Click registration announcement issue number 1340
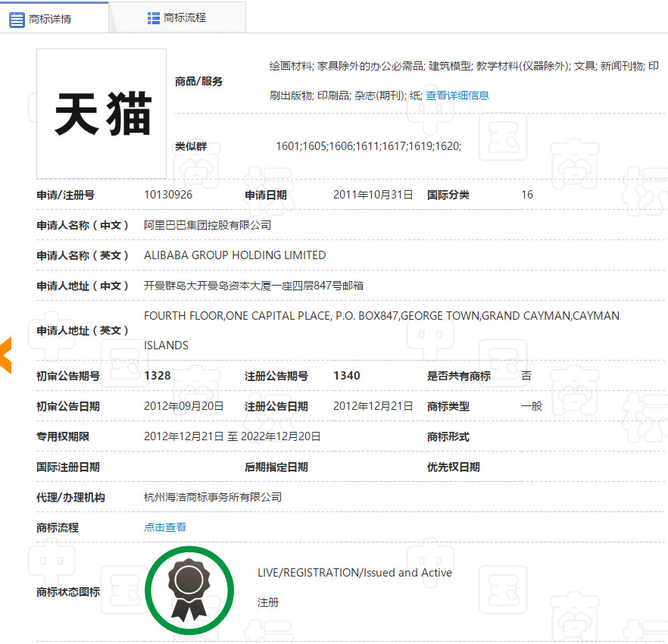 click(x=346, y=376)
